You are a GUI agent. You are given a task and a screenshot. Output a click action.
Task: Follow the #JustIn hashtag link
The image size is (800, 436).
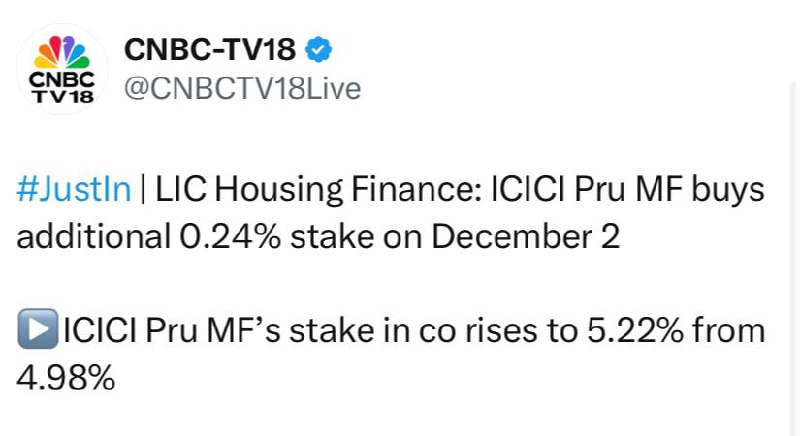(75, 190)
